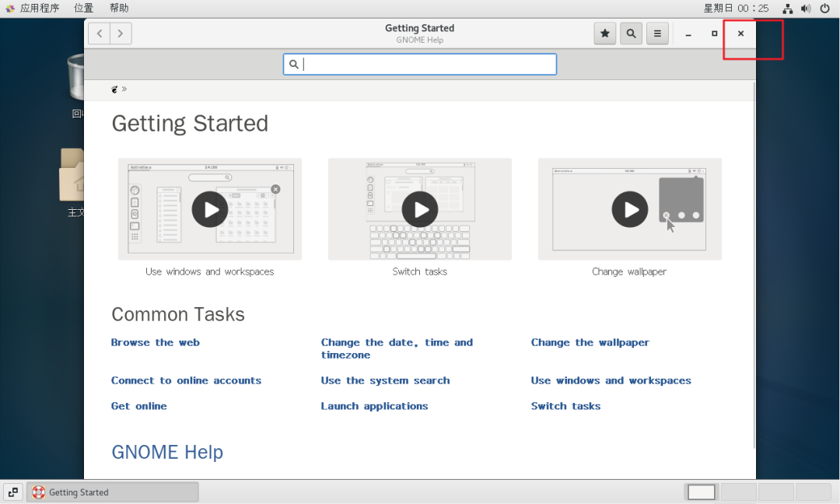Open the Change the wallpaper link

[x=590, y=343]
